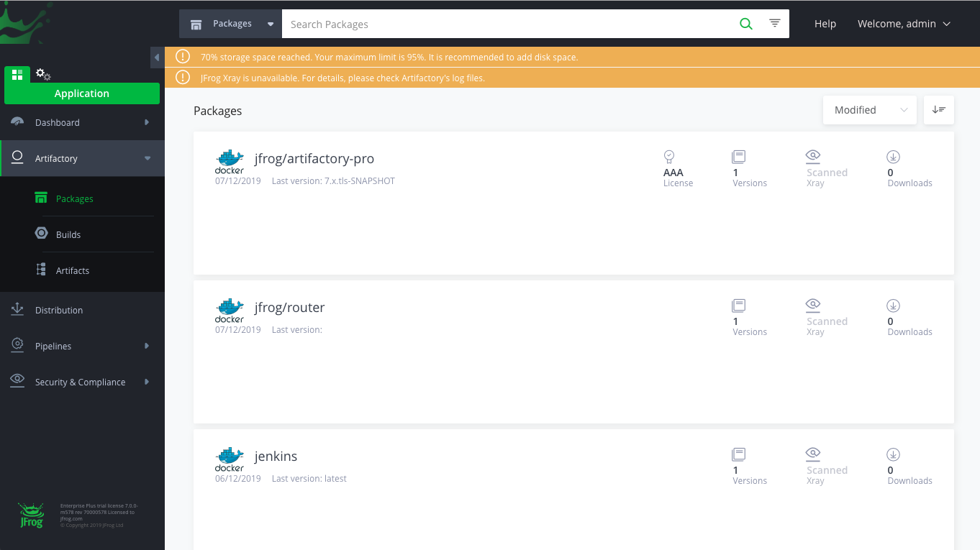
Task: Expand the Welcome, admin user menu
Action: [904, 24]
